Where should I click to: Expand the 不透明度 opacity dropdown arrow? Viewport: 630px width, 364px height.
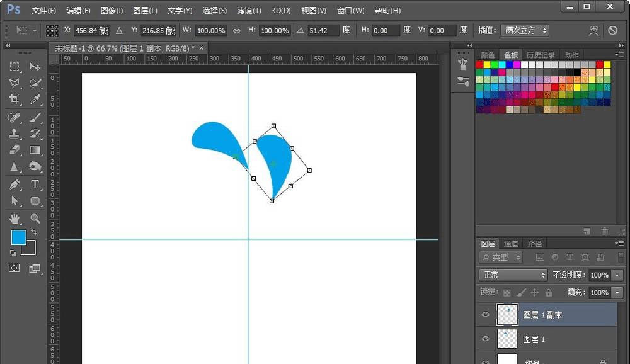(x=617, y=275)
